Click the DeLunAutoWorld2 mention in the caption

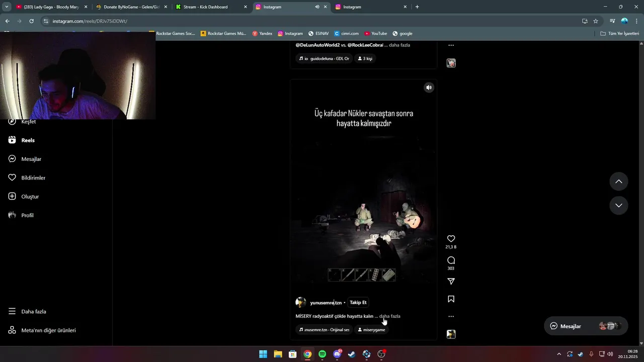point(317,45)
